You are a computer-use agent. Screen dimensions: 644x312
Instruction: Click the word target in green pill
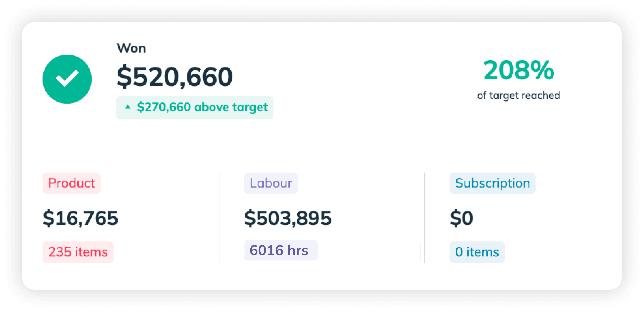[250, 107]
